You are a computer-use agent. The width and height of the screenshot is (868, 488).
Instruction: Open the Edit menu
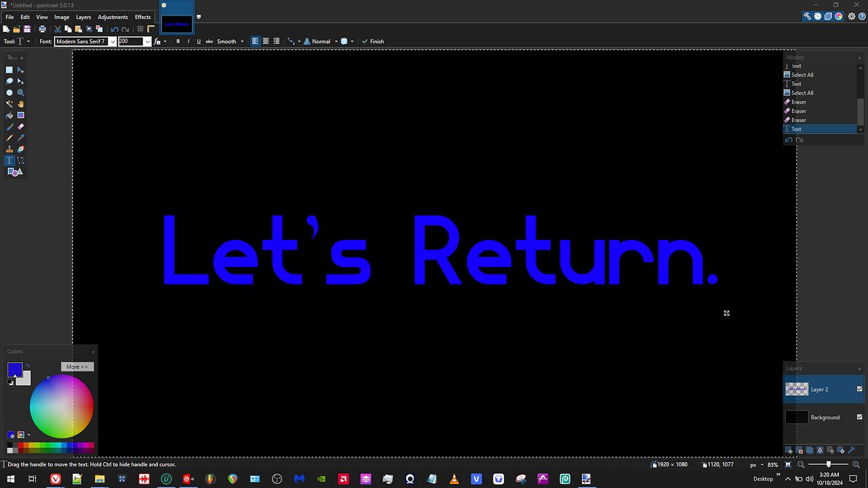[25, 17]
